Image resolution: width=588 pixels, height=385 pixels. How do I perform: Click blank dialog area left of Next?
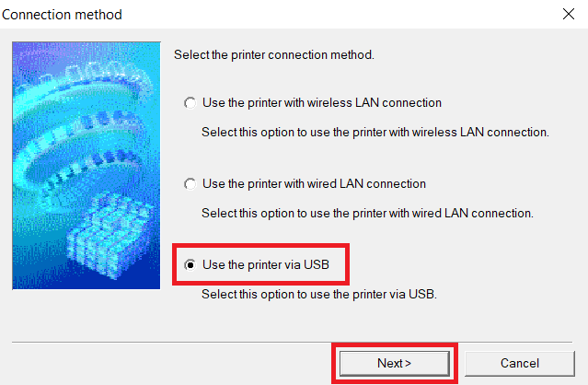(x=168, y=363)
